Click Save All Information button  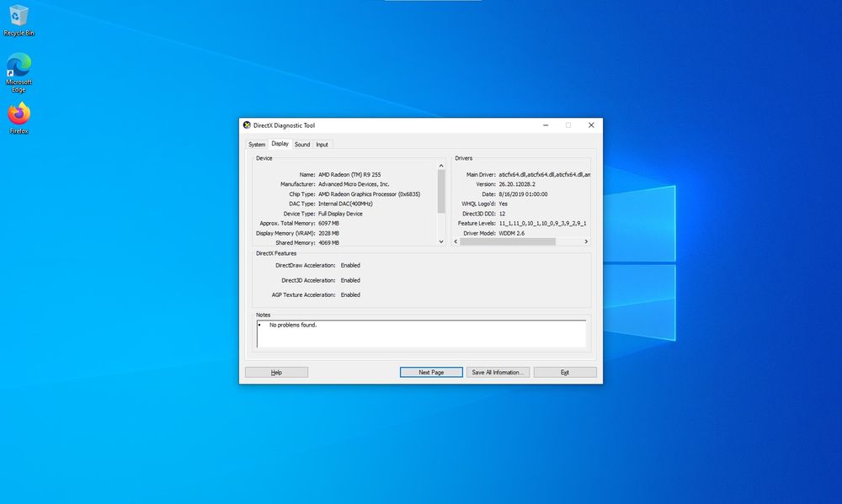498,372
